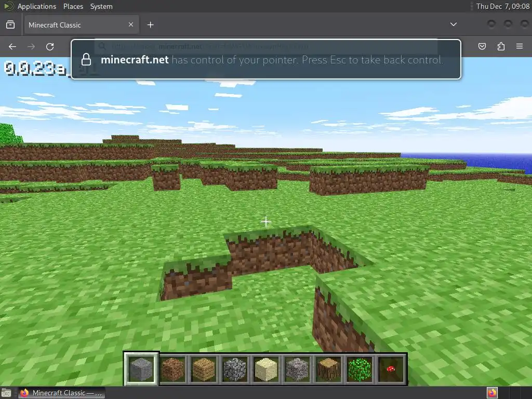Screen dimensions: 532x399
Task: Select the cobblestone block in hotbar
Action: coord(235,369)
